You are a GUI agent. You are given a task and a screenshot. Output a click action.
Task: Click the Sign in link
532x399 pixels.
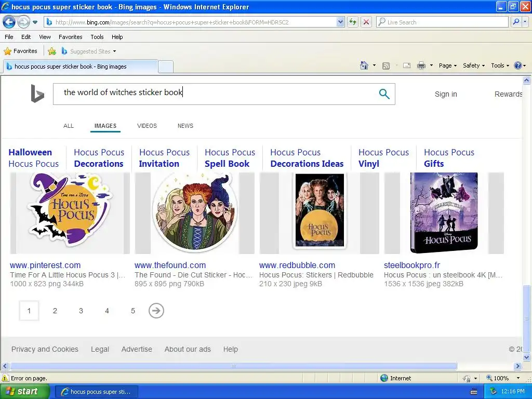pos(446,94)
